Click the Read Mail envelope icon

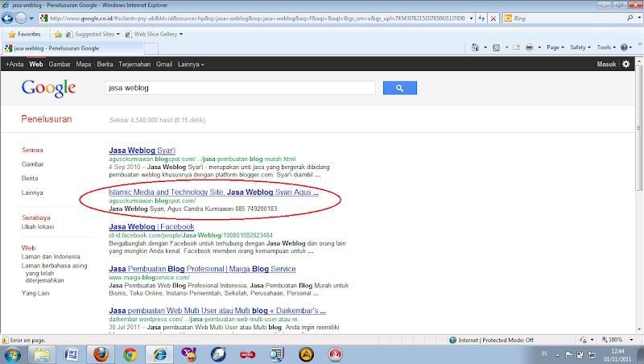(x=516, y=48)
